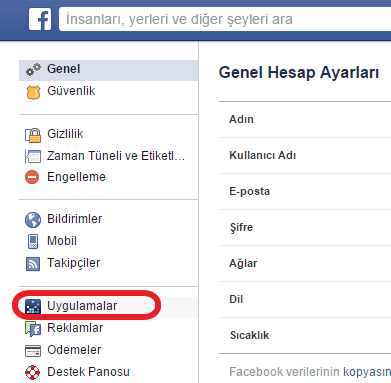Click the RSS icon beside Takipçiler
Viewport: 391px width, 383px height.
pos(33,264)
